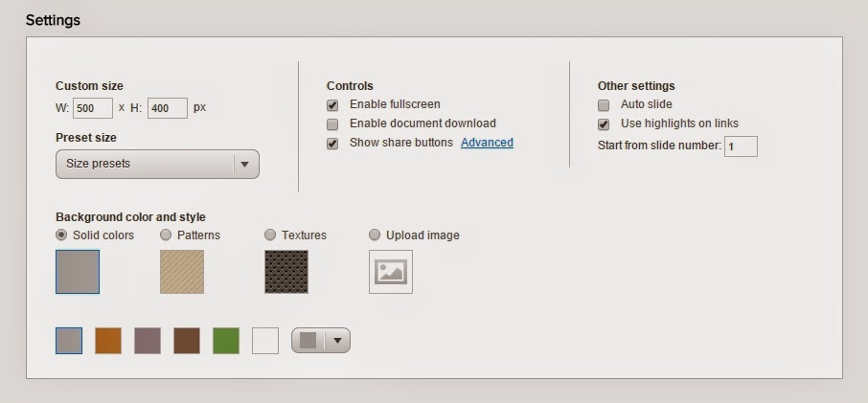The image size is (868, 403).
Task: Toggle Enable document download checkbox
Action: 332,124
